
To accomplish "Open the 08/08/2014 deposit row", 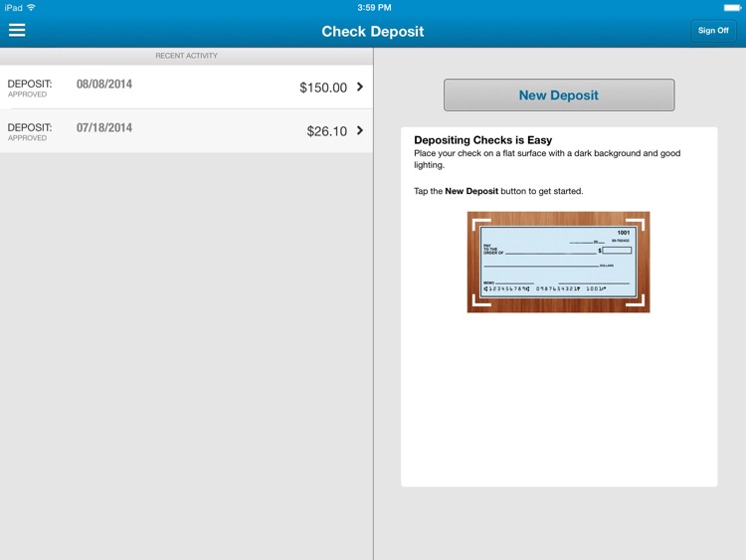I will click(187, 88).
